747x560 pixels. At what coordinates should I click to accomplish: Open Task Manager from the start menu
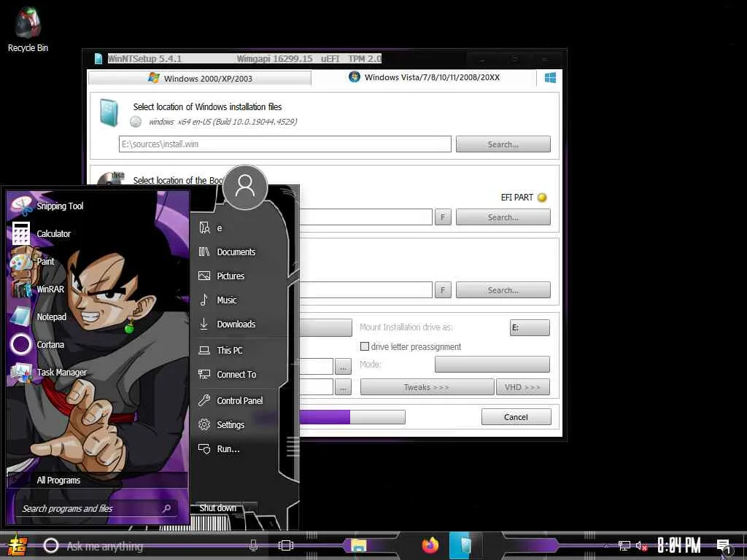(49, 373)
